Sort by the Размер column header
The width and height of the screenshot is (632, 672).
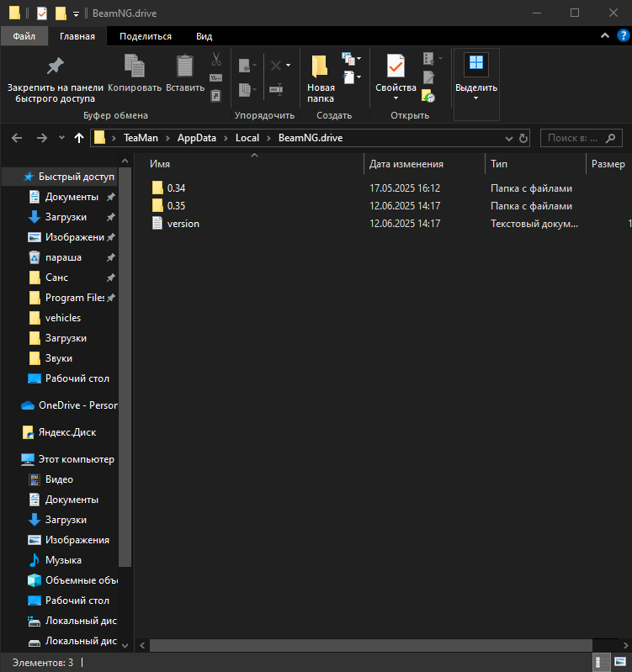(x=608, y=164)
